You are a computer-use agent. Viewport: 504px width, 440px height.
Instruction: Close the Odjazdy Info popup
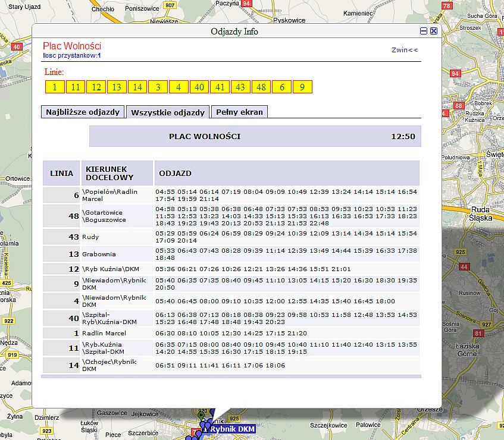(434, 31)
